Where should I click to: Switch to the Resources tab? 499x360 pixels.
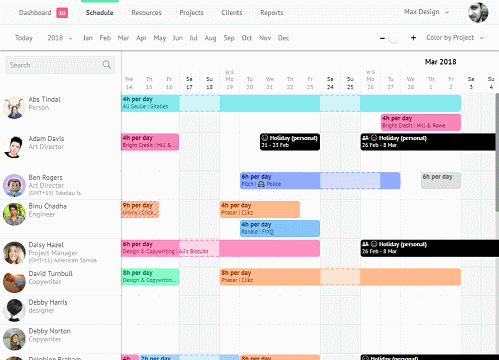146,13
